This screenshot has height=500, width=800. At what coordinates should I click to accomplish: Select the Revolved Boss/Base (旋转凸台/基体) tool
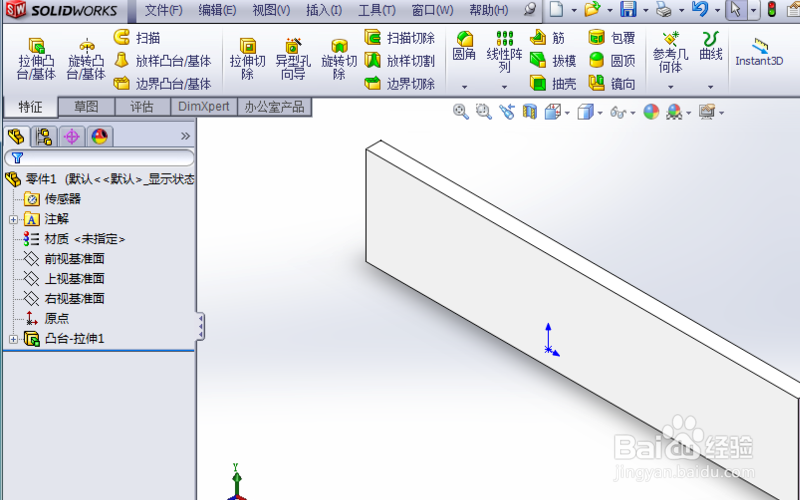tap(86, 59)
